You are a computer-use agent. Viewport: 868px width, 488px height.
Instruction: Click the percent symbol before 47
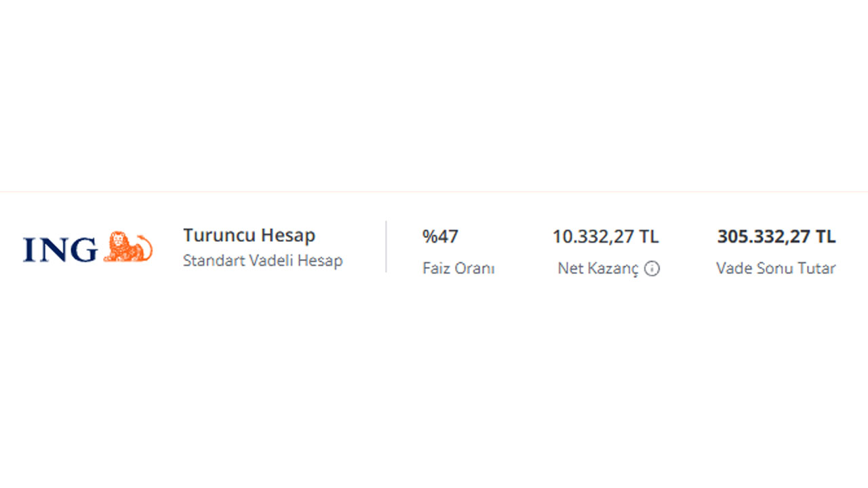point(429,237)
